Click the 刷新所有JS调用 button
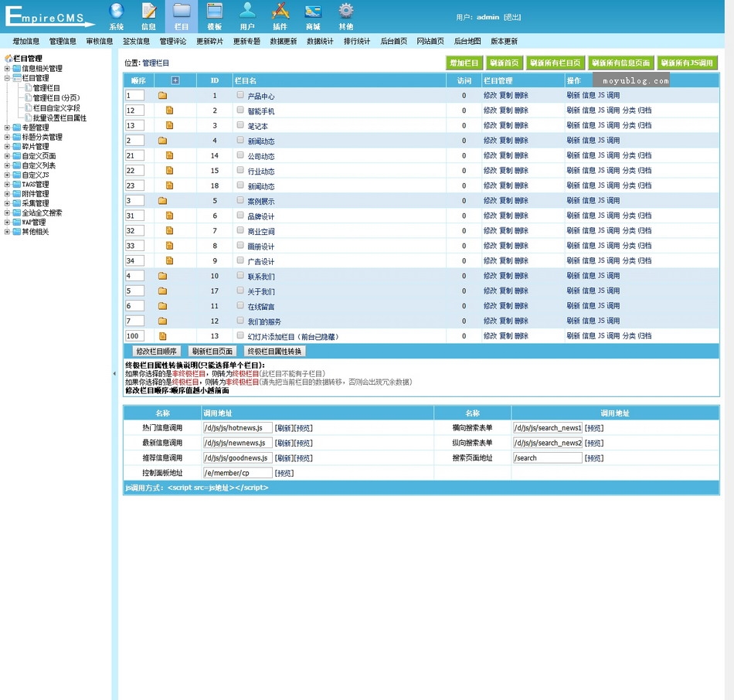 tap(687, 63)
